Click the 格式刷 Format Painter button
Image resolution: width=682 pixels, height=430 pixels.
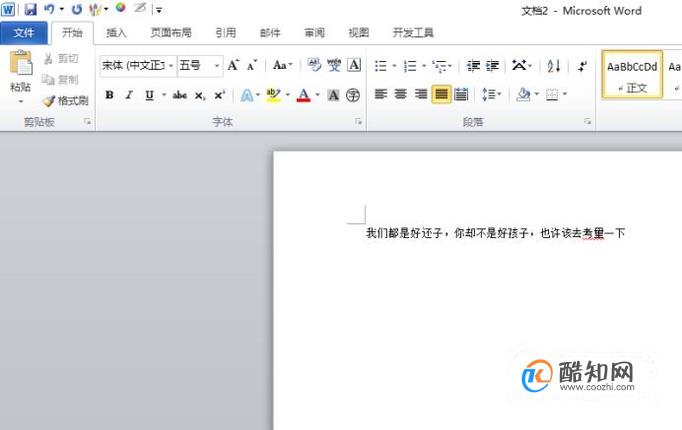65,101
